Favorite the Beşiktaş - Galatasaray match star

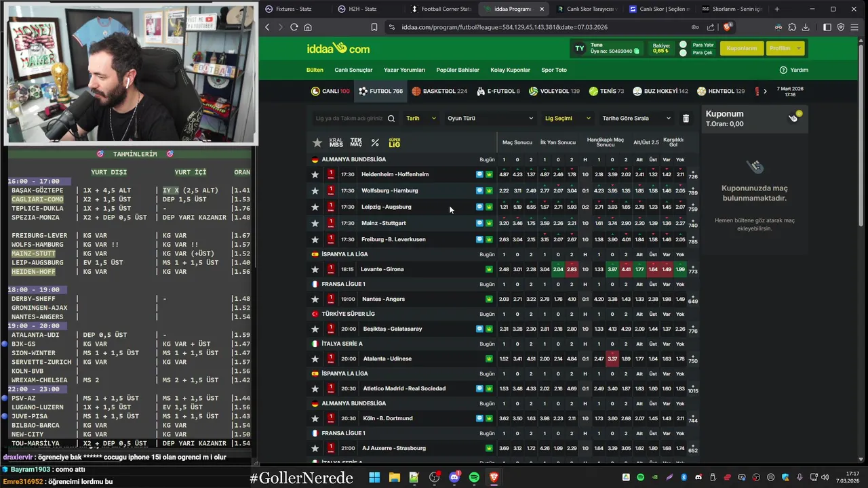[315, 329]
